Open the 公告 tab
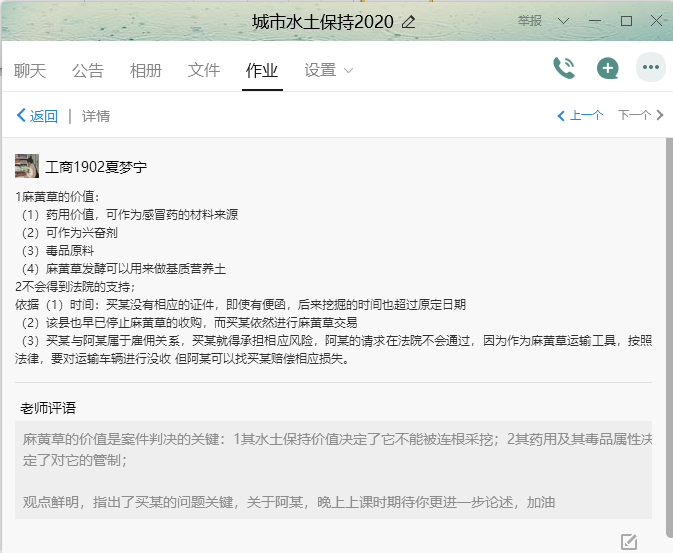The height and width of the screenshot is (553, 673). pos(88,70)
